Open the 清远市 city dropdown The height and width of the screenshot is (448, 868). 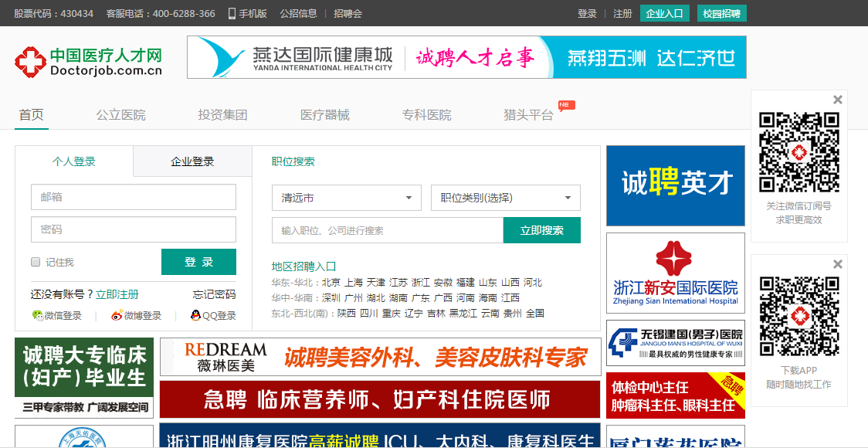point(348,198)
